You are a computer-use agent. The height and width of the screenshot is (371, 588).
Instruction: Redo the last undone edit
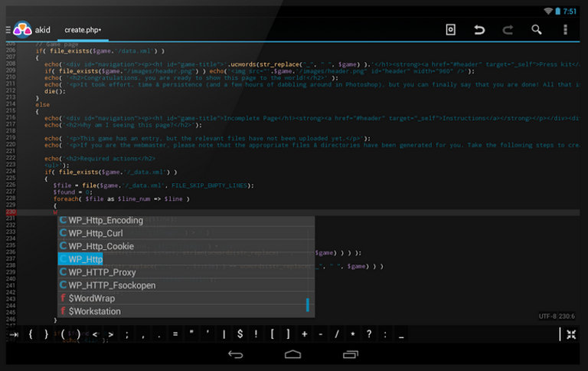[x=508, y=30]
